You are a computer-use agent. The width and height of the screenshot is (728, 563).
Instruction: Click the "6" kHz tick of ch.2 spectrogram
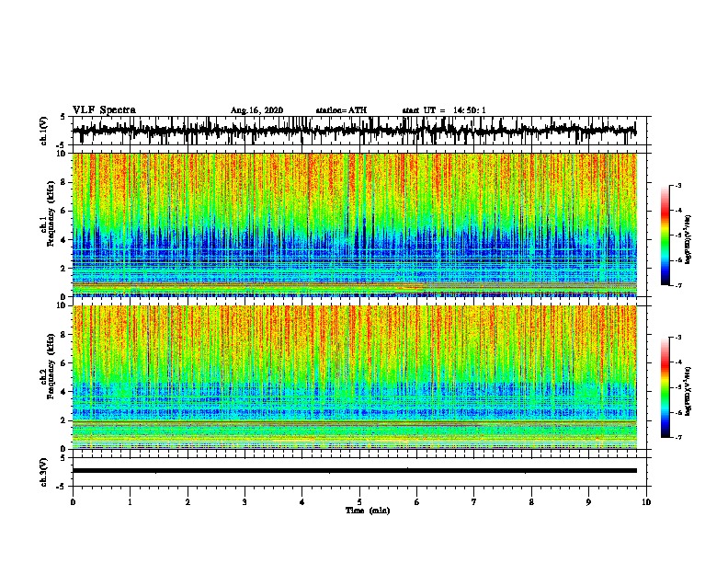coord(64,363)
